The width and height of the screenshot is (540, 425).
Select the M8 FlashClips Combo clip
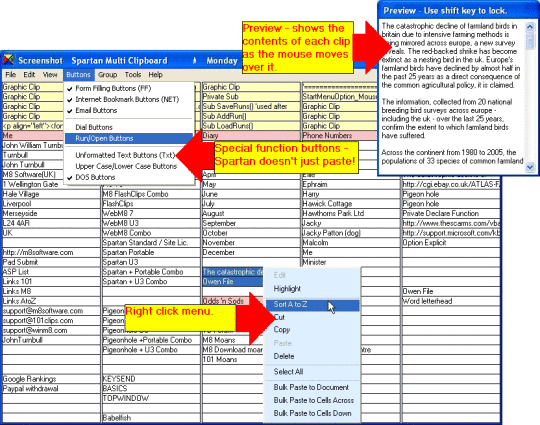pos(151,194)
